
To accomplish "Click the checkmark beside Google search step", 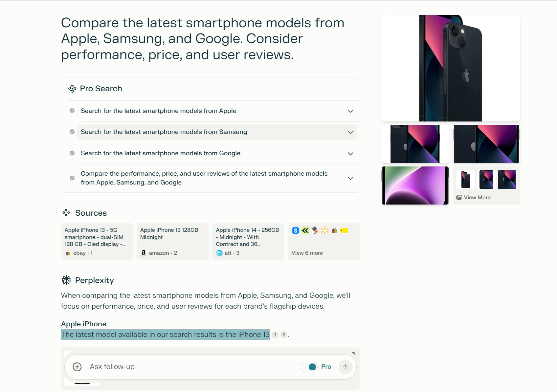I will pos(72,153).
